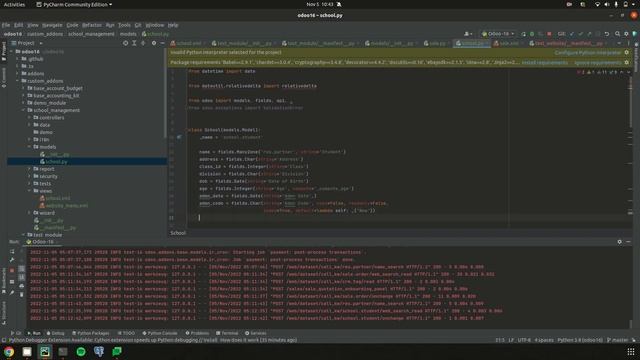The height and width of the screenshot is (360, 640).
Task: Click the pin tab icon in Run panel
Action: pos(12,293)
